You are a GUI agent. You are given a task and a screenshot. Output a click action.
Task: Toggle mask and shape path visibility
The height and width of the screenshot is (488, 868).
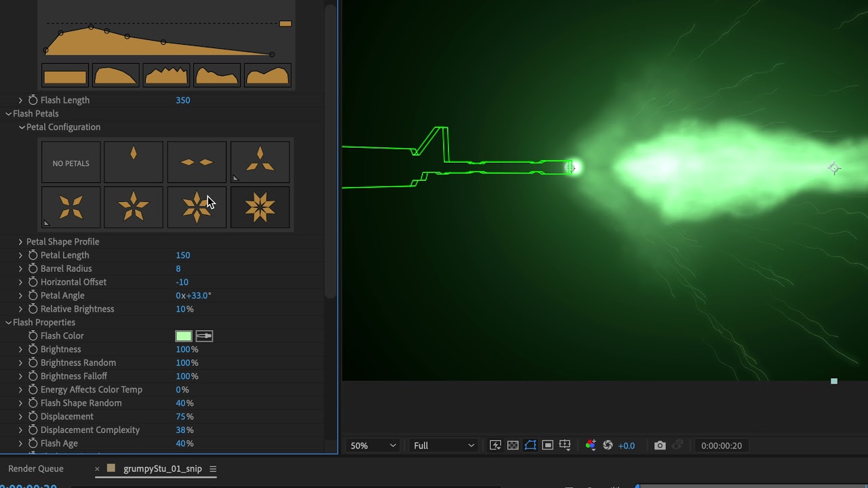(x=530, y=445)
